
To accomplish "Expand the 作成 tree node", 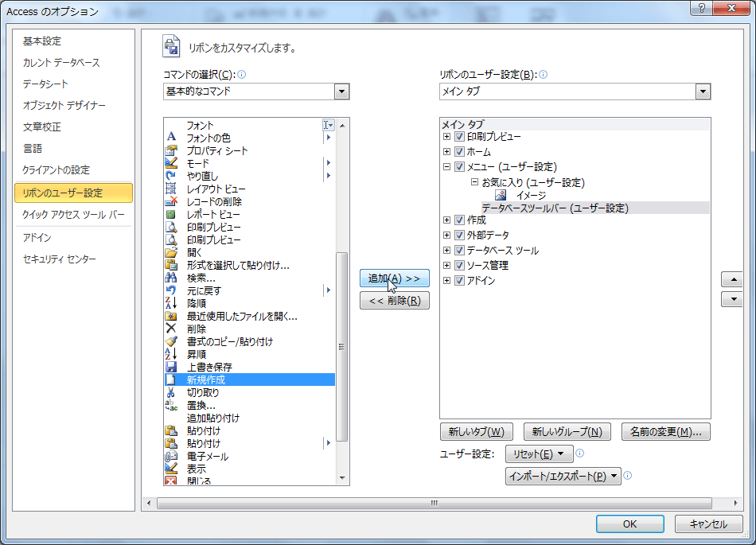I will click(447, 220).
